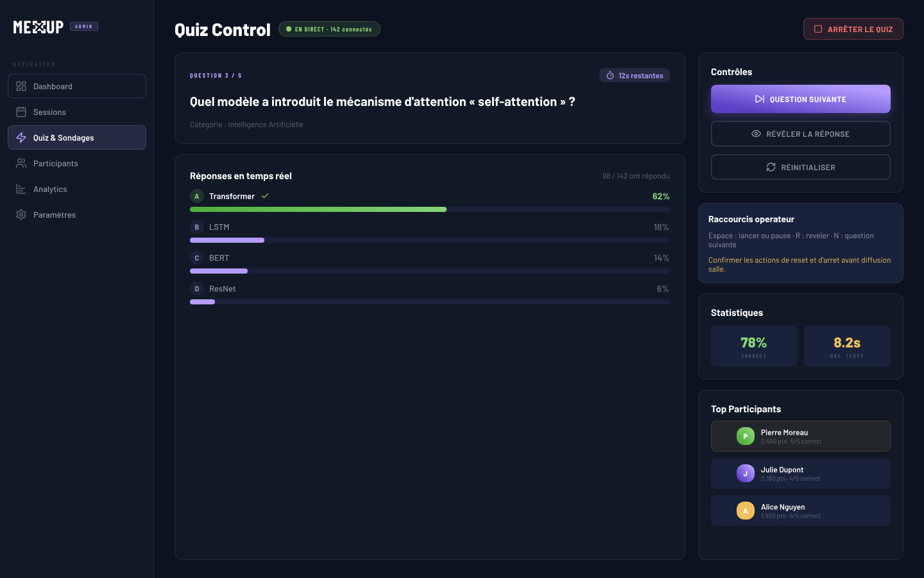Click the ResNet 6% progress bar
This screenshot has width=924, height=578.
(x=430, y=302)
